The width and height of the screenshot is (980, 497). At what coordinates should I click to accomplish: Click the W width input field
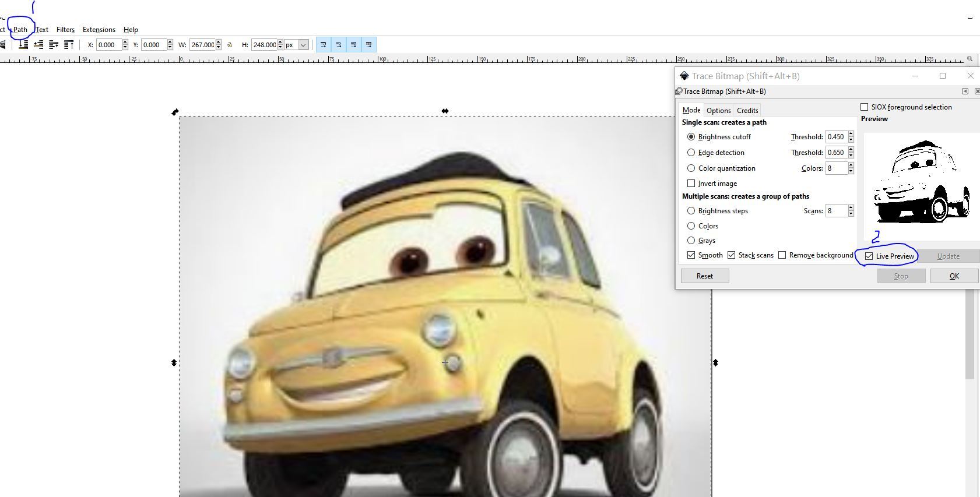202,45
